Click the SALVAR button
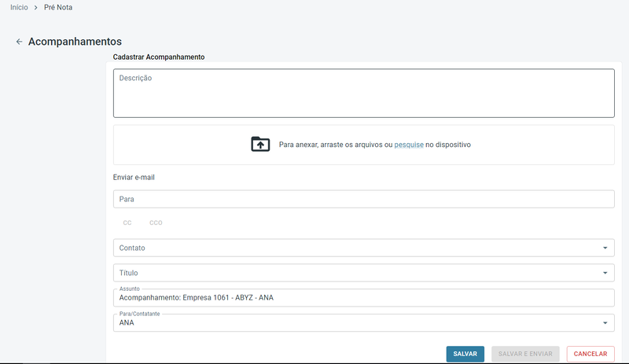The image size is (629, 364). (465, 354)
